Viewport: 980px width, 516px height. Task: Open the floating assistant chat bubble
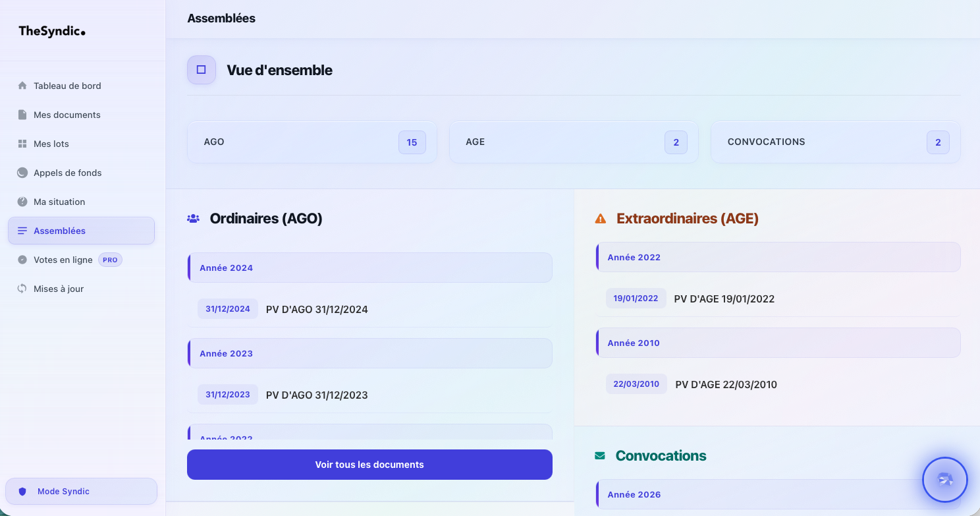pos(944,480)
